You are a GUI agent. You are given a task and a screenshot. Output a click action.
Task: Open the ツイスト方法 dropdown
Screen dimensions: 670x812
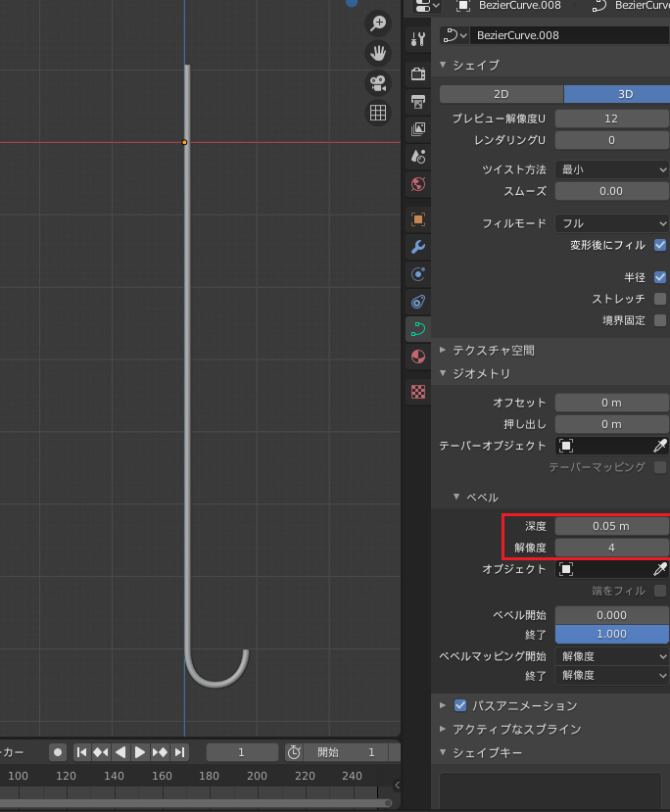pyautogui.click(x=612, y=169)
